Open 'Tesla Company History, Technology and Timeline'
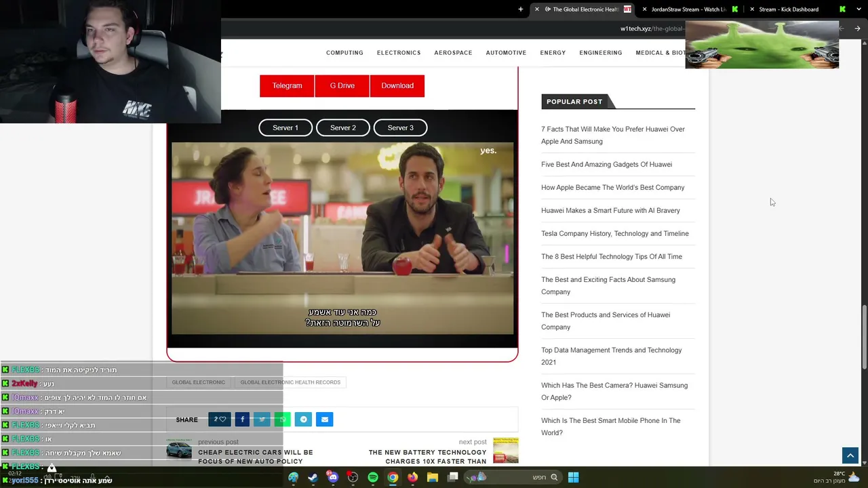The width and height of the screenshot is (868, 488). pos(614,233)
